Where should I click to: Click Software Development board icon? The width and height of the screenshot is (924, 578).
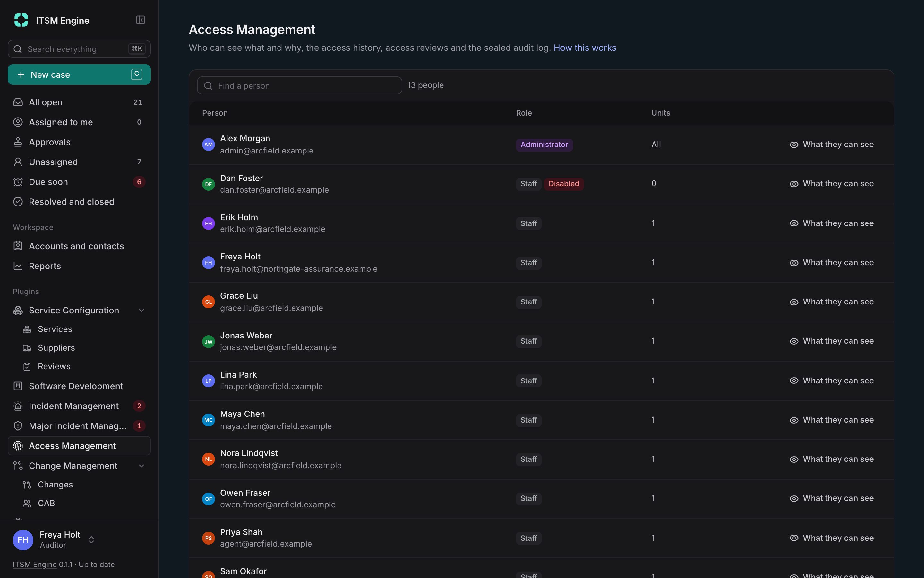pos(18,386)
